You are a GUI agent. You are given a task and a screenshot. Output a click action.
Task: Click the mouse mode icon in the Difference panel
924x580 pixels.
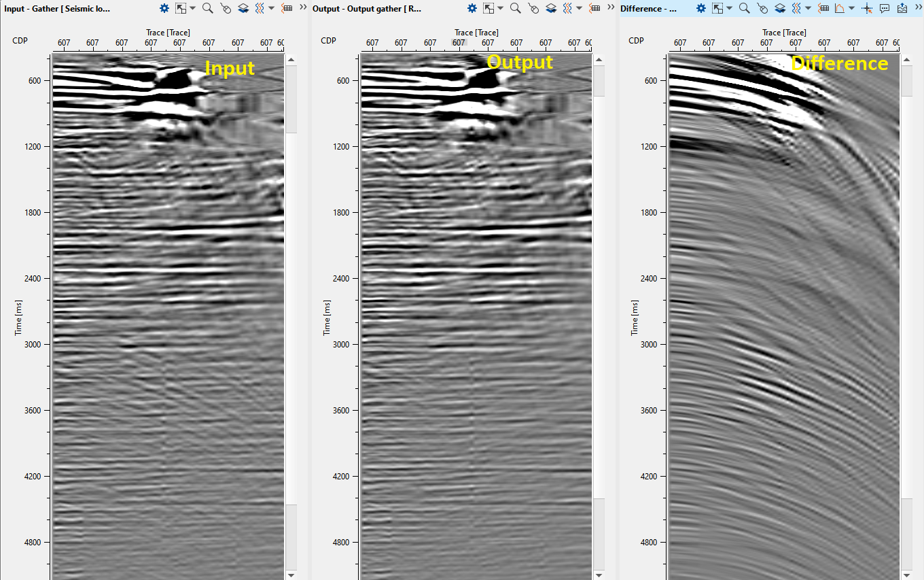(x=762, y=8)
